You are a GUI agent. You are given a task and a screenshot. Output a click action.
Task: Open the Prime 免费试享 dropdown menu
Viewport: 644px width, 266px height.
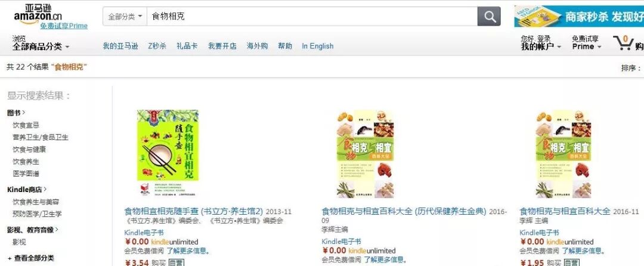coord(587,43)
